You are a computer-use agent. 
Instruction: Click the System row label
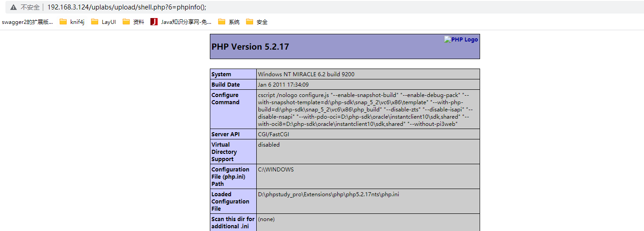point(221,74)
